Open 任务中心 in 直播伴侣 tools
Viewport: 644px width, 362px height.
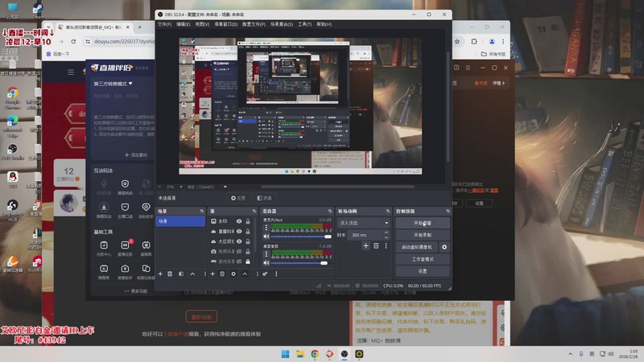[104, 249]
